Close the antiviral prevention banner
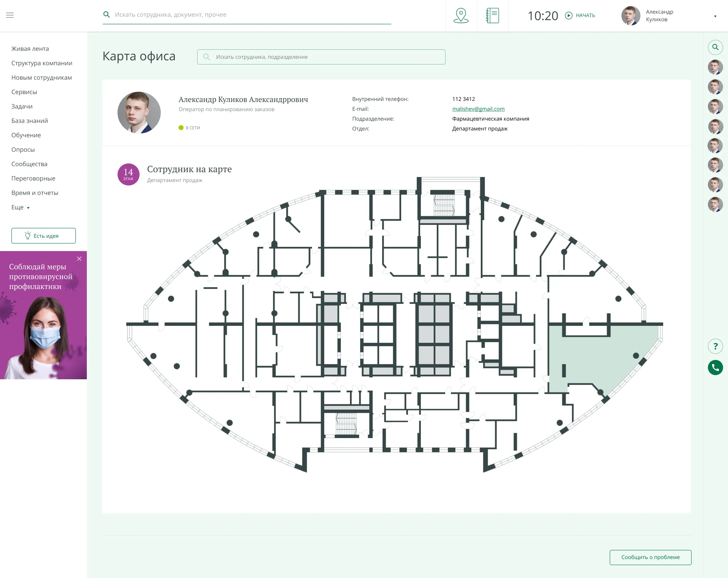Screen dimensions: 728x578 79,259
